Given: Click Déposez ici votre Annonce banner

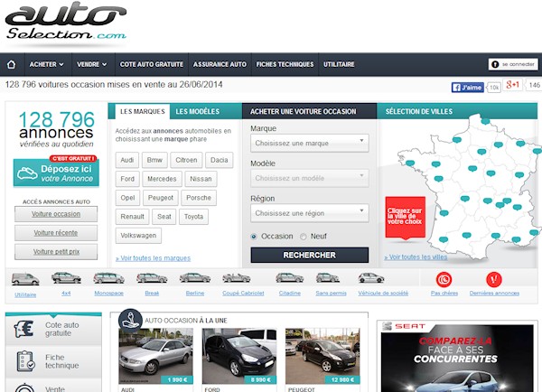Looking at the screenshot, I should click(x=56, y=173).
